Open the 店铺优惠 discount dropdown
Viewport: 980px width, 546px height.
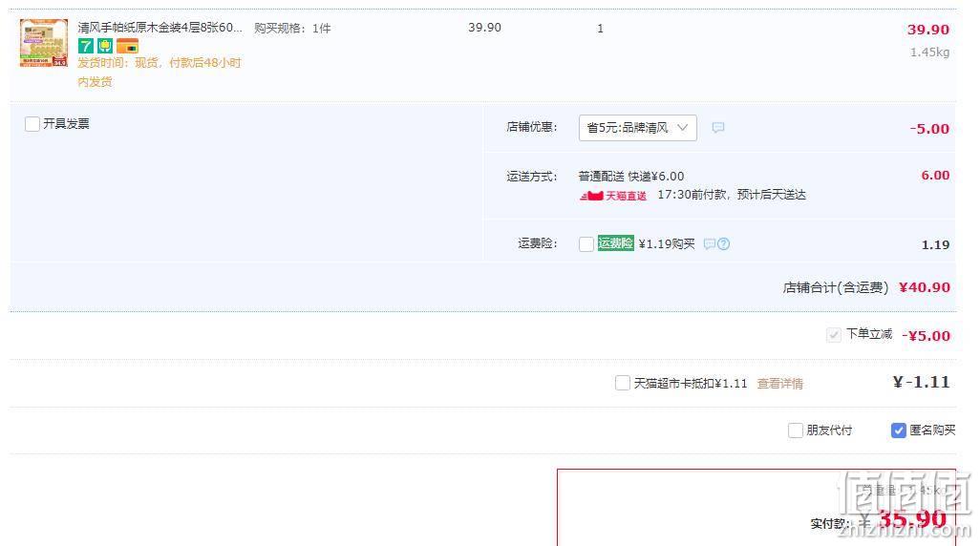pos(637,128)
